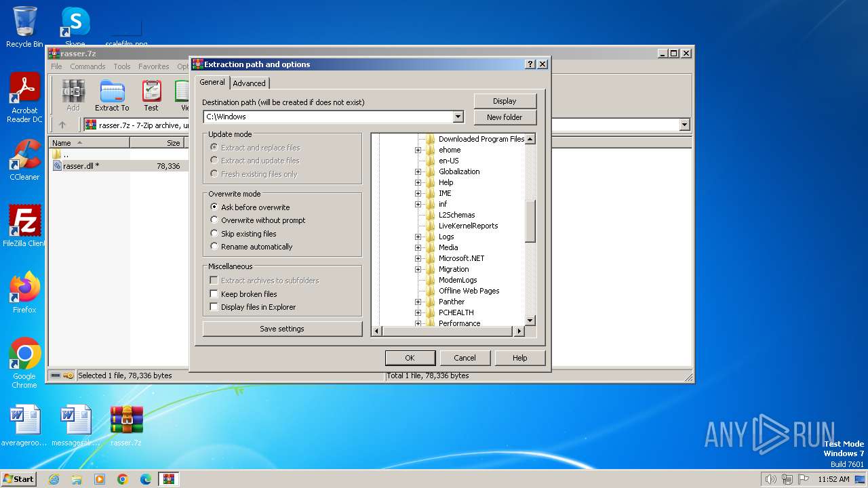Expand the Microsoft.NET folder node
Viewport: 868px width, 488px height.
[418, 258]
